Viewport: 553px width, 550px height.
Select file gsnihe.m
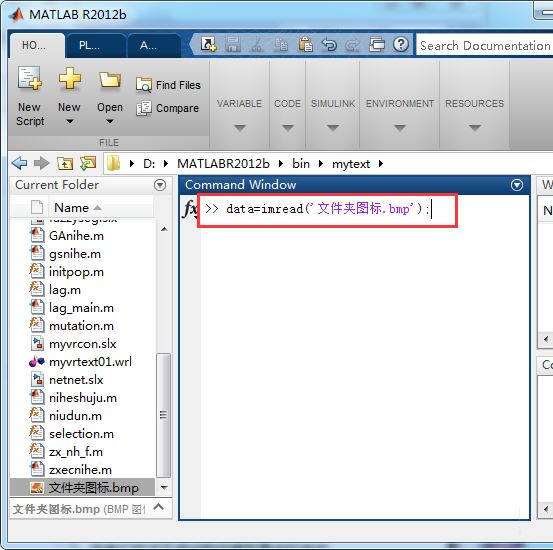tap(75, 254)
